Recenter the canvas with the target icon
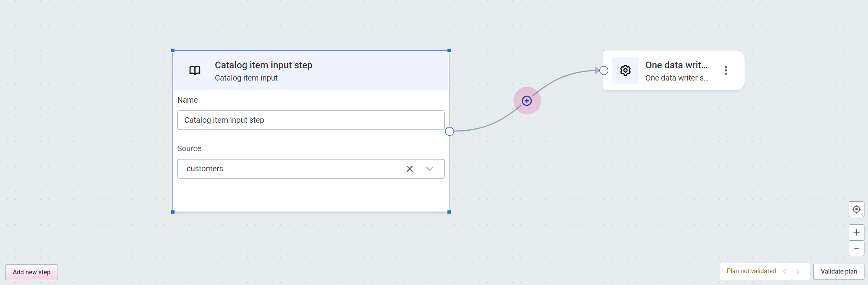Viewport: 868px width, 285px height. tap(856, 209)
